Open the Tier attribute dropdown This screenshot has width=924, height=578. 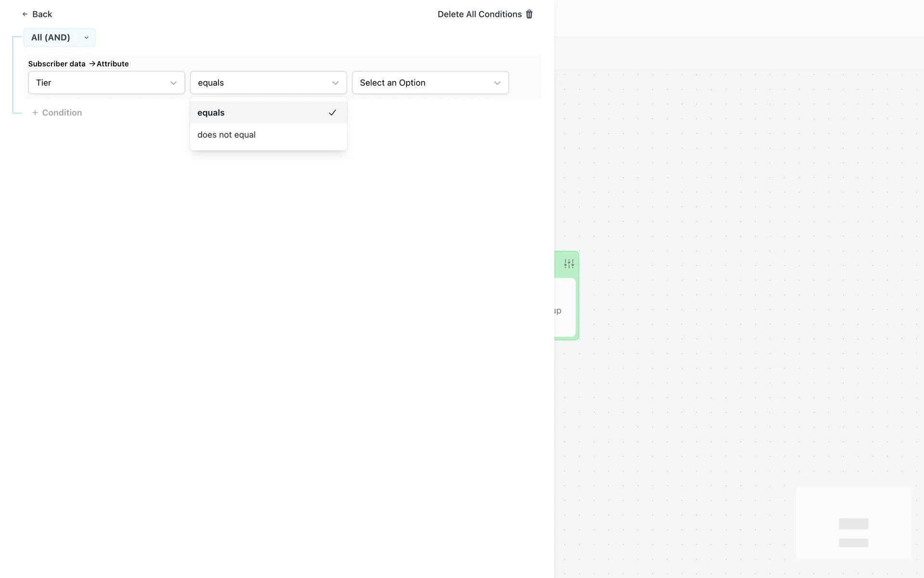click(x=106, y=83)
